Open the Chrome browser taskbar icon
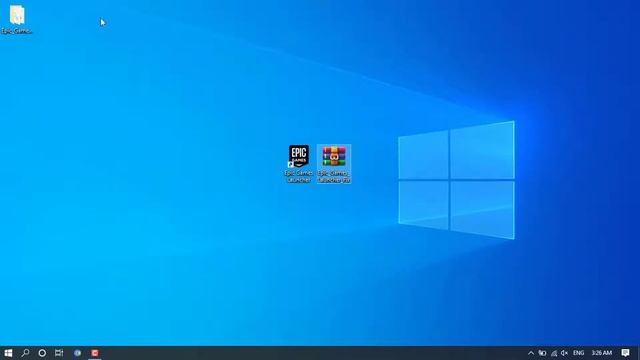640x360 pixels. (77, 353)
